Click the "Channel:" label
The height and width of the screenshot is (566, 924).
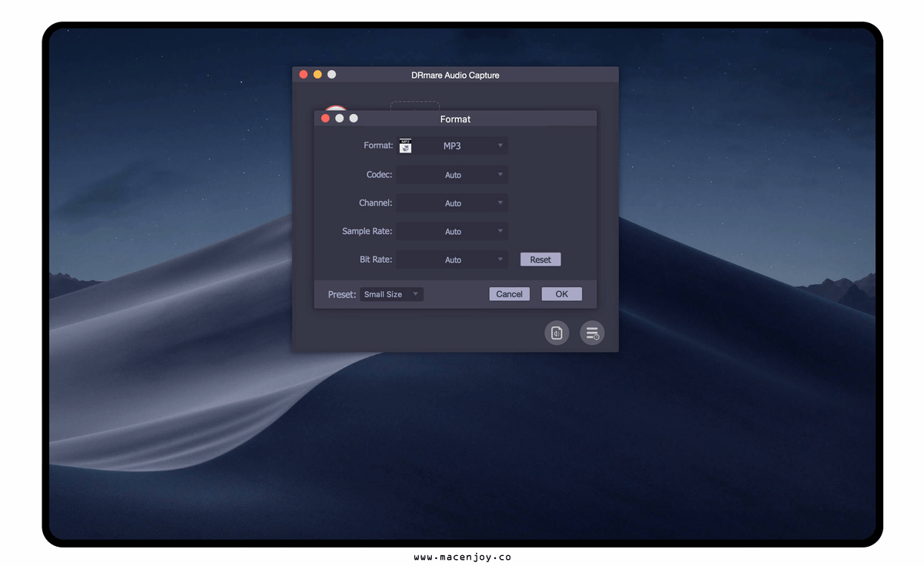point(376,203)
